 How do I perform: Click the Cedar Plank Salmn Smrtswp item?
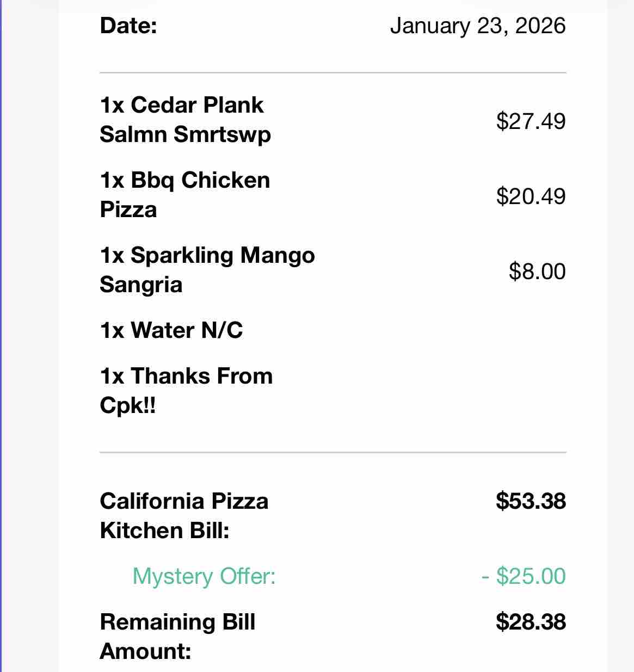point(185,120)
